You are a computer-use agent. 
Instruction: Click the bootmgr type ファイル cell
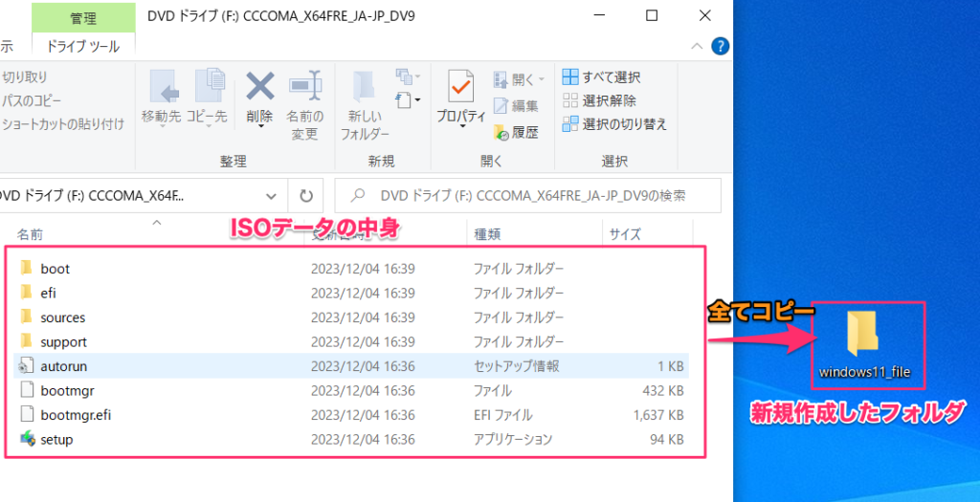493,390
